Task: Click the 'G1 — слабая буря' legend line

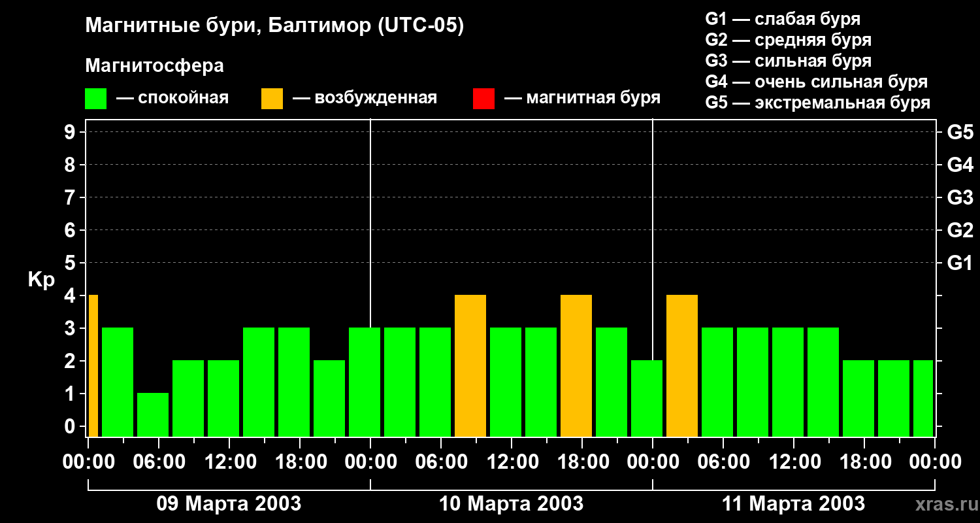Action: (783, 19)
